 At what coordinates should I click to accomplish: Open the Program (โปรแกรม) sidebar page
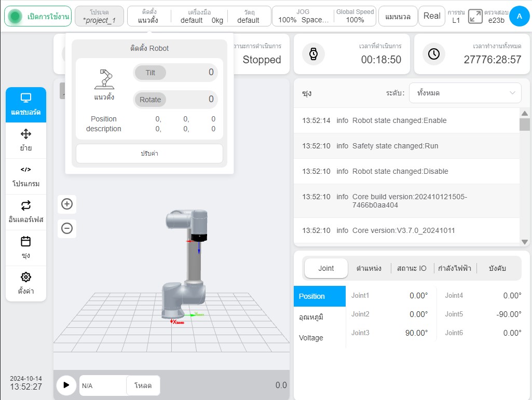(26, 176)
